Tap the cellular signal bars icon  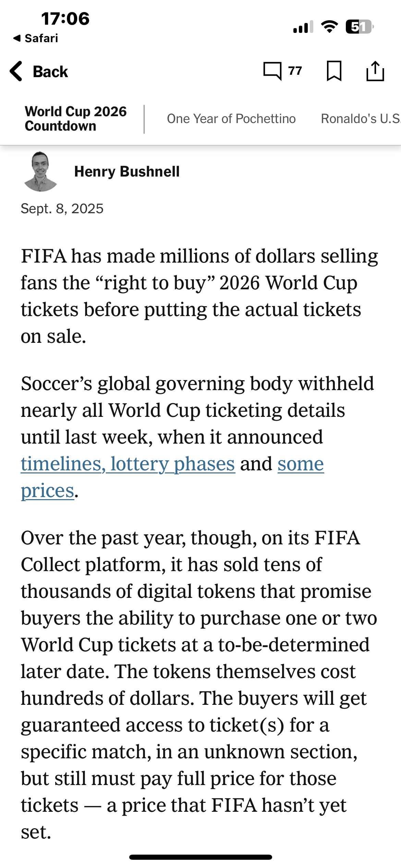coord(303,27)
